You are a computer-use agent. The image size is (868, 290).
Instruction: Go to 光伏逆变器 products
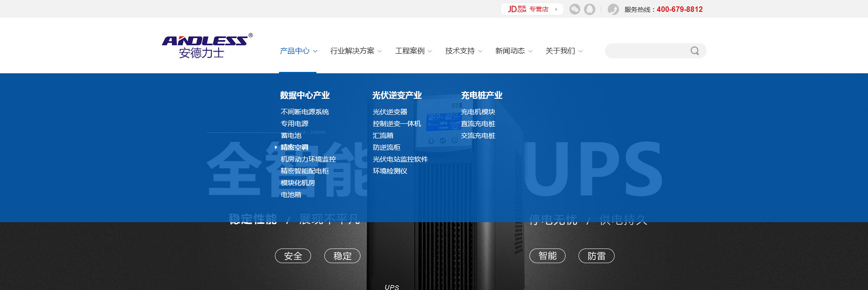click(x=390, y=112)
